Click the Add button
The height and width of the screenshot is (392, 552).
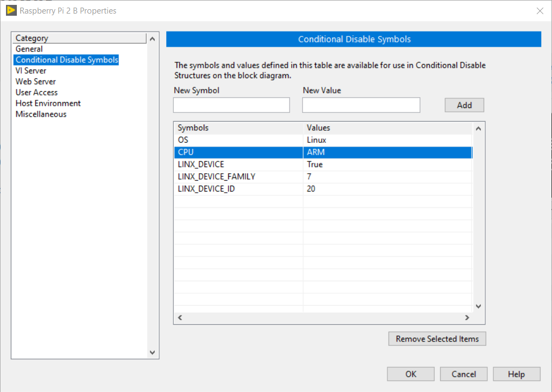pos(465,105)
